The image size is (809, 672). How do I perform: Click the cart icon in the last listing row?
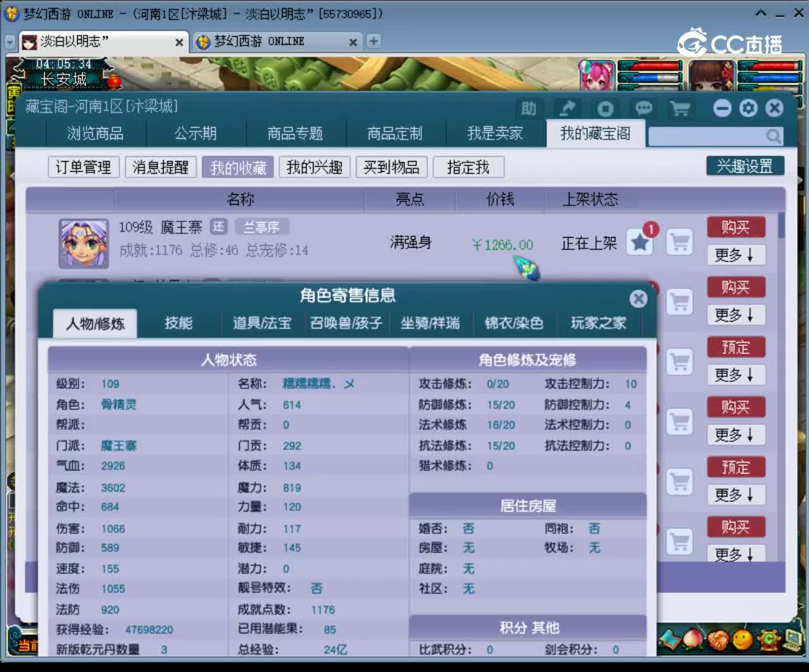pos(680,541)
